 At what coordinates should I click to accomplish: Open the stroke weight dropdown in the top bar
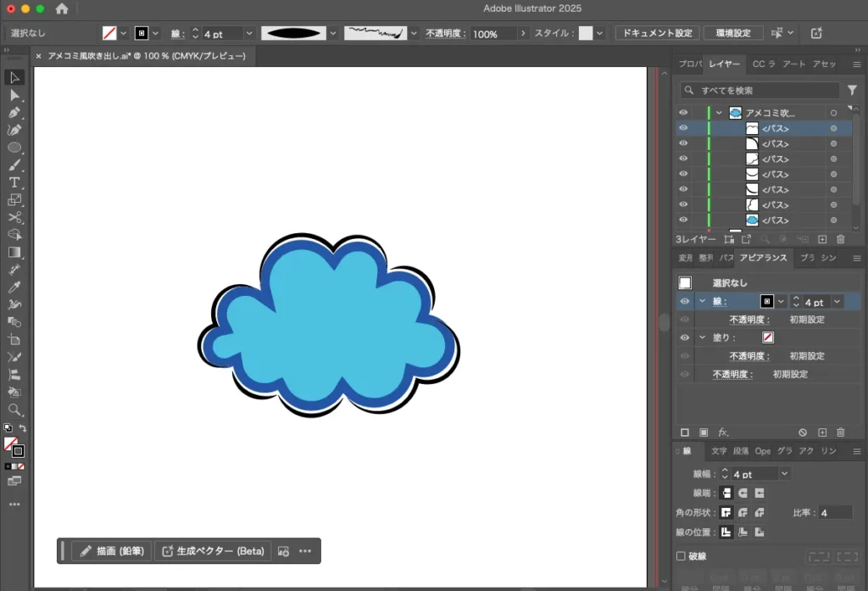pyautogui.click(x=248, y=33)
